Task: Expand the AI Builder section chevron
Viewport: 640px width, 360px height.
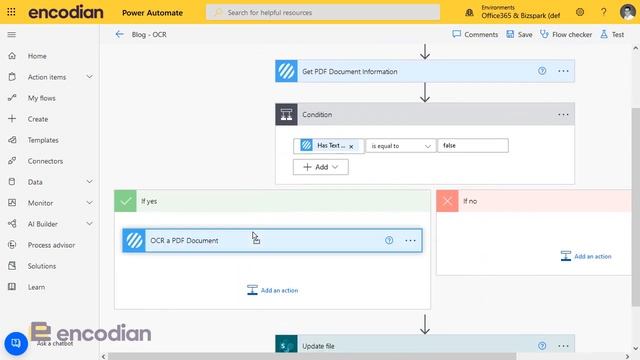Action: coord(89,224)
